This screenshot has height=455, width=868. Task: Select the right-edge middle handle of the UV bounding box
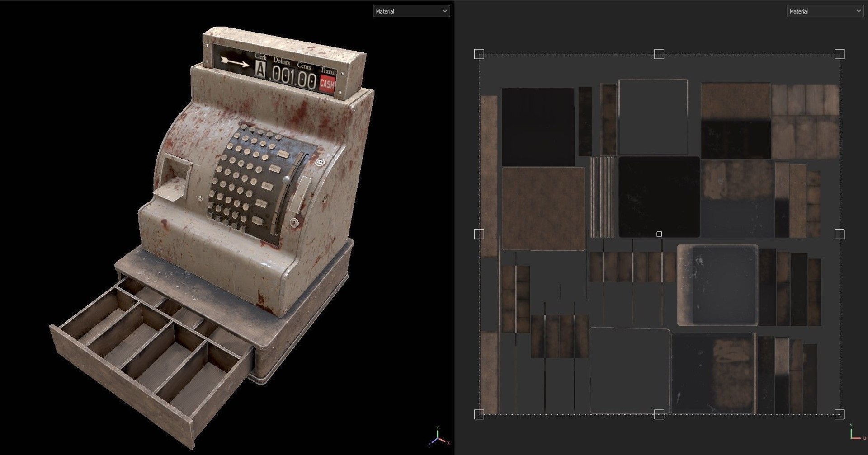click(840, 234)
